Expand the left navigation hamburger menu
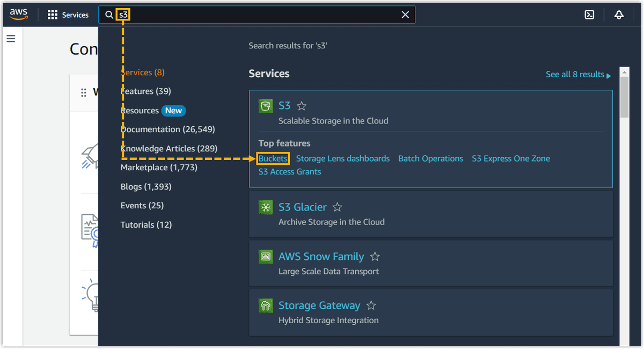This screenshot has height=349, width=644. 11,38
